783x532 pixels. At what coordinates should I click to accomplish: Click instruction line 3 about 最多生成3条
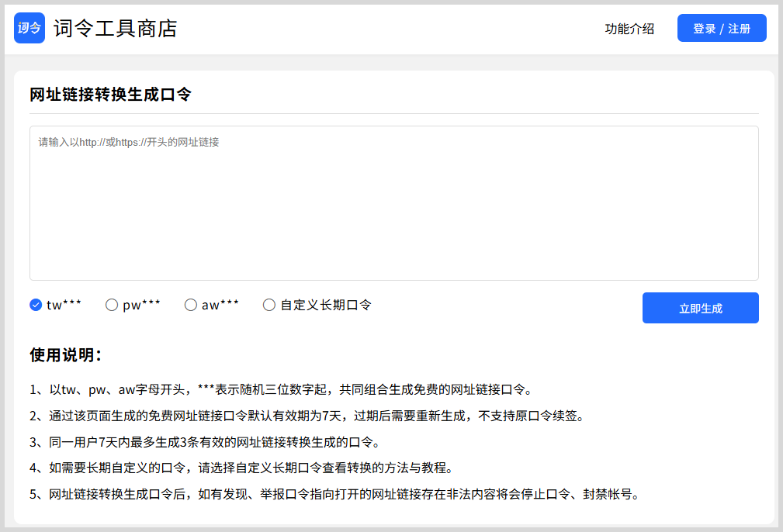pos(205,442)
